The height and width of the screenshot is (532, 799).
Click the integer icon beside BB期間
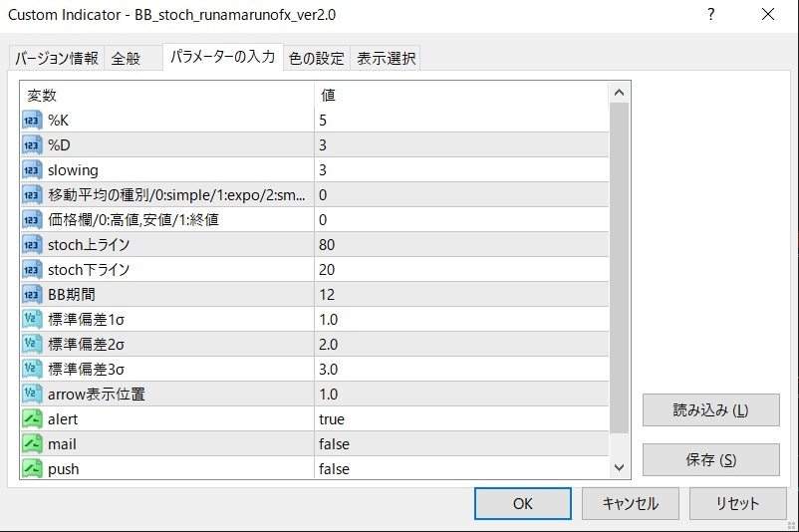(x=32, y=295)
